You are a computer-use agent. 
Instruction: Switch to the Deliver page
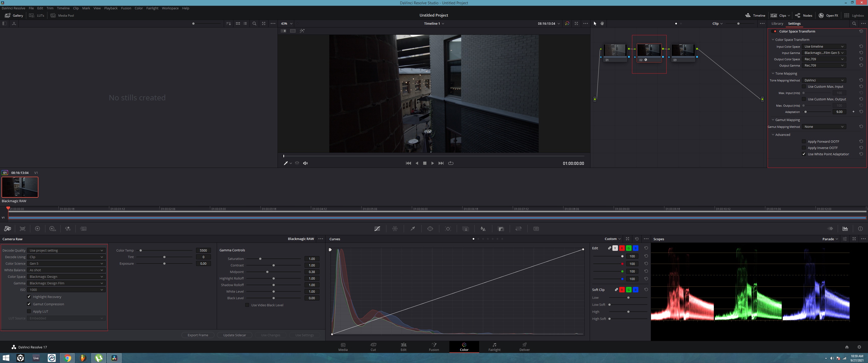tap(525, 347)
